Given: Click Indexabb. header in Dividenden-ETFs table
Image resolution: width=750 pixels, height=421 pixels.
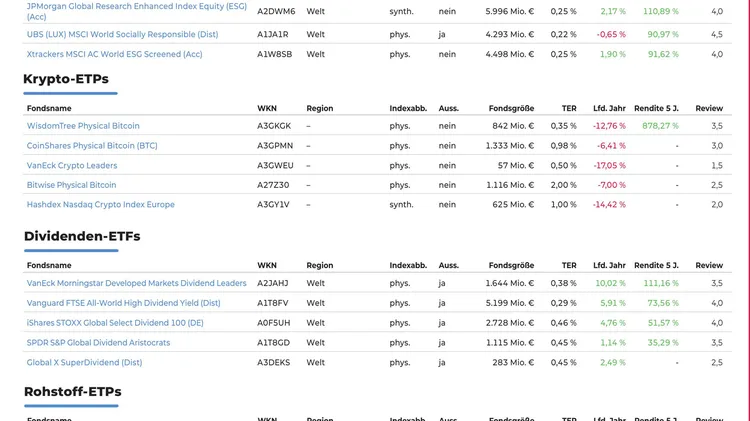Looking at the screenshot, I should (x=408, y=265).
